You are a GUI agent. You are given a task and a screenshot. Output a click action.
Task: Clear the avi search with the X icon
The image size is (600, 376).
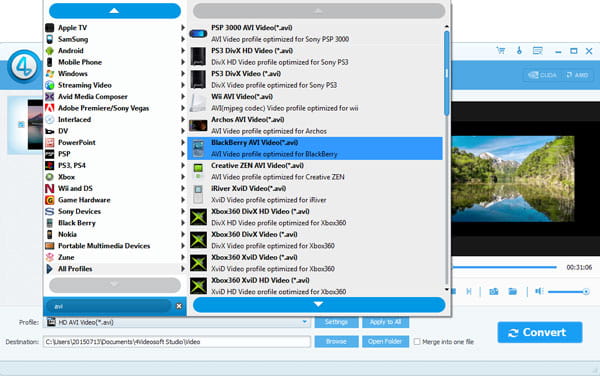coord(179,306)
